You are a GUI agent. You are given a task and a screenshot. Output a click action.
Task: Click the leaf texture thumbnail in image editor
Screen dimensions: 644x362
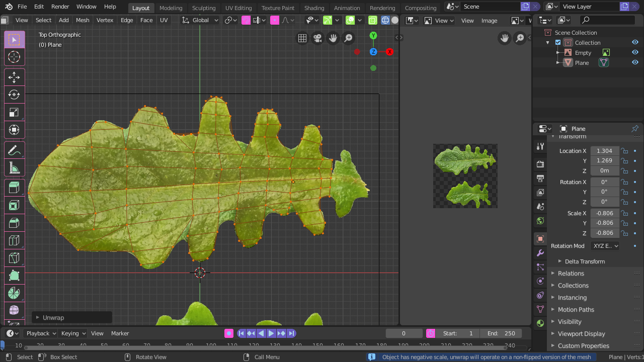pyautogui.click(x=465, y=176)
